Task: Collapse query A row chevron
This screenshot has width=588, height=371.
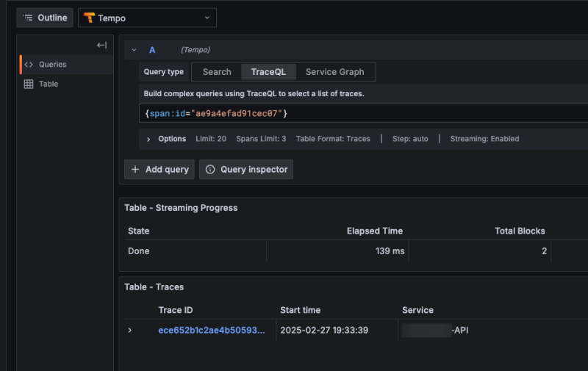Action: [x=134, y=50]
